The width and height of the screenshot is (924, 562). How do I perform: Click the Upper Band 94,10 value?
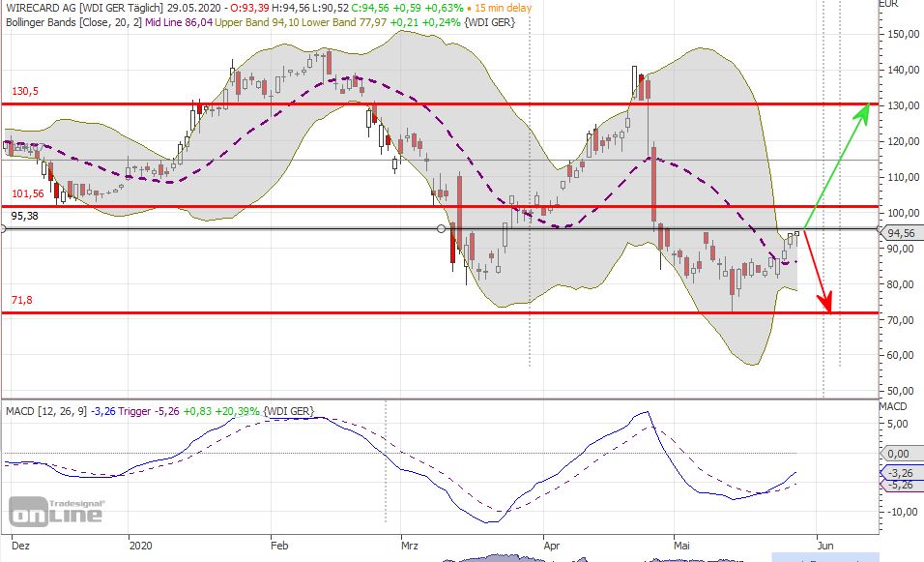(256, 22)
